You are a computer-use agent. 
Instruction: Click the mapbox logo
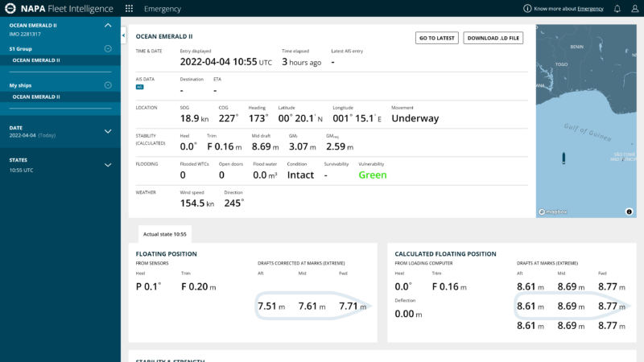pyautogui.click(x=553, y=212)
